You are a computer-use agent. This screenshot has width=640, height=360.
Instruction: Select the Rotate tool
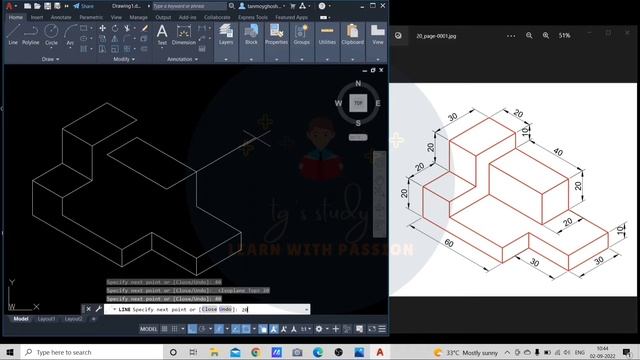(115, 28)
